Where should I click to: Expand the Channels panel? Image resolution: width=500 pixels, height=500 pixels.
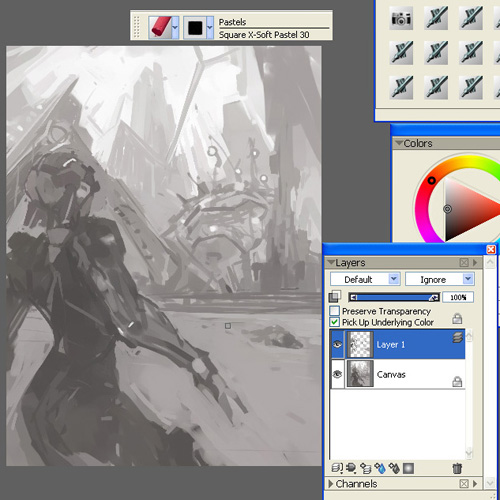tap(331, 484)
